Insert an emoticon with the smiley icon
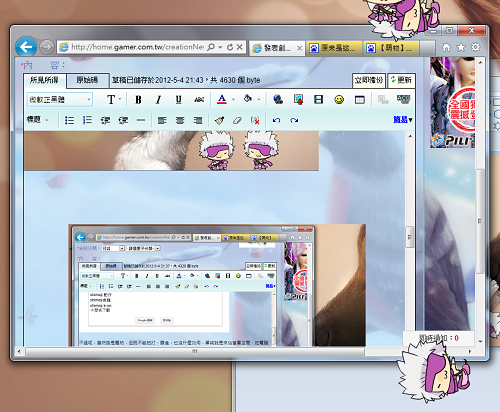This screenshot has height=412, width=500. pyautogui.click(x=339, y=99)
